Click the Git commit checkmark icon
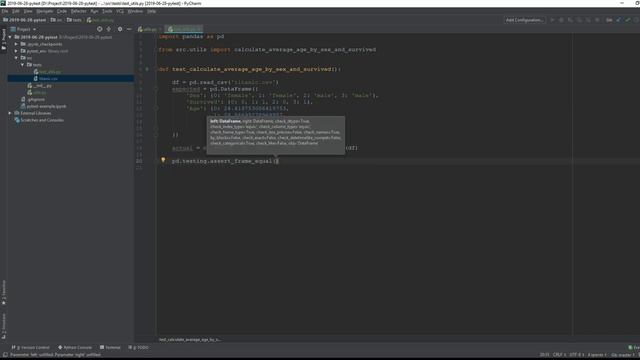640x360 pixels. click(628, 20)
